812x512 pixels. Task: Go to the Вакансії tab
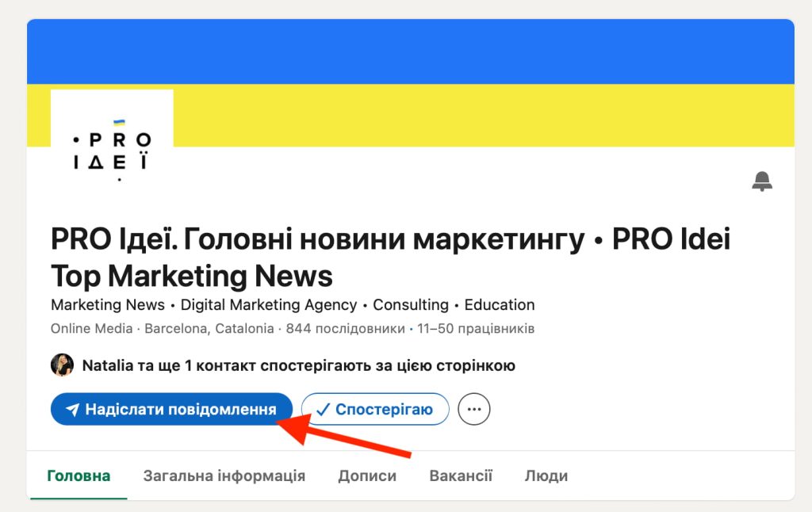click(x=461, y=476)
